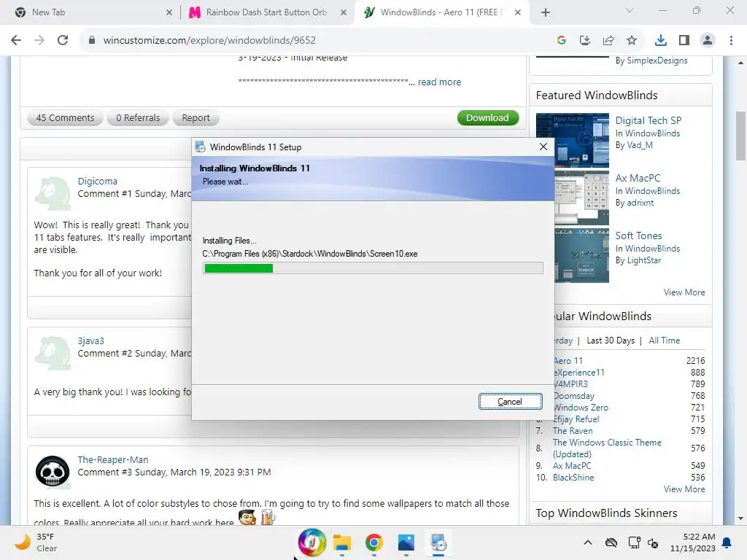The height and width of the screenshot is (560, 747).
Task: Click the installation progress bar
Action: click(x=373, y=268)
